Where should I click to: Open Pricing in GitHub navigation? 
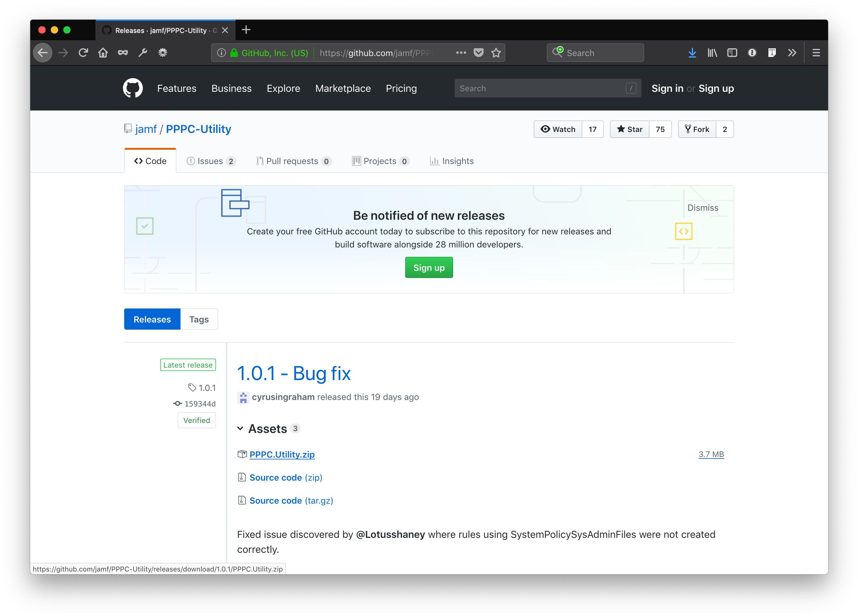401,88
